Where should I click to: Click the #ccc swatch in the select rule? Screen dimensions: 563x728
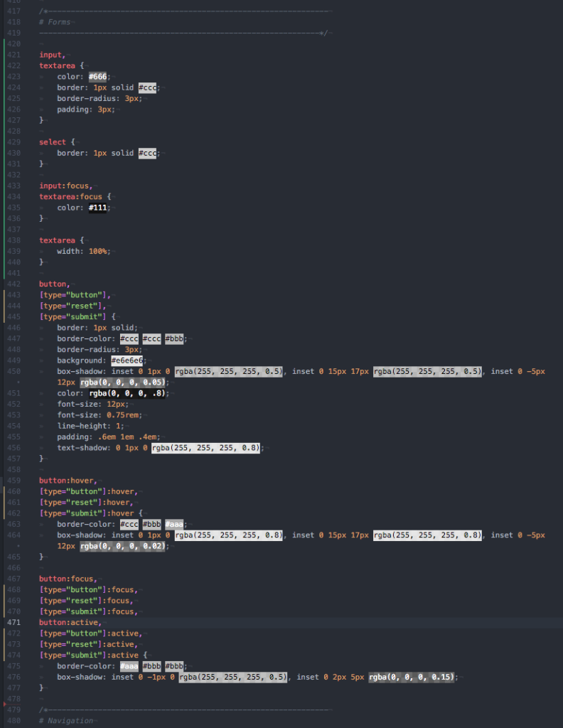(x=148, y=153)
